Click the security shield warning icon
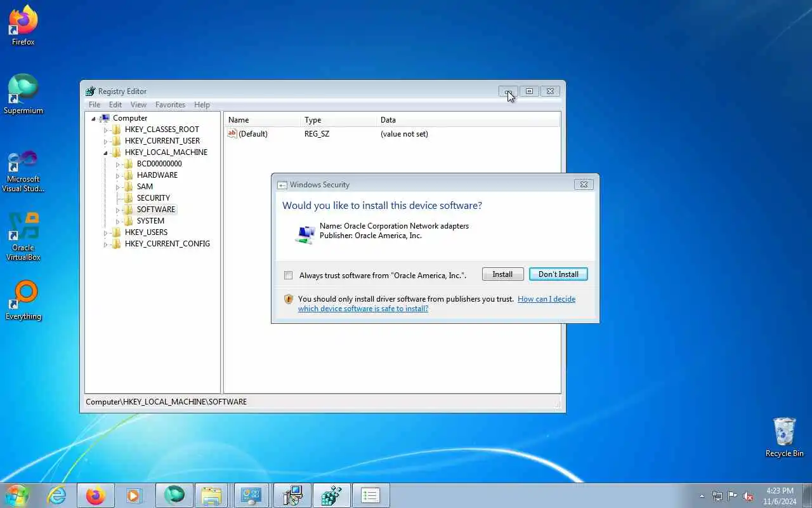 click(x=289, y=299)
